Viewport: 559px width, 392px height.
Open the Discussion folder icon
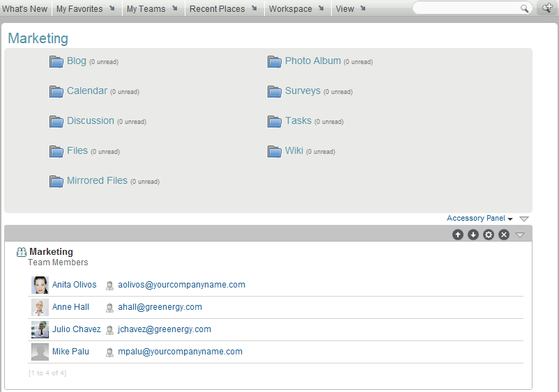[x=56, y=121]
